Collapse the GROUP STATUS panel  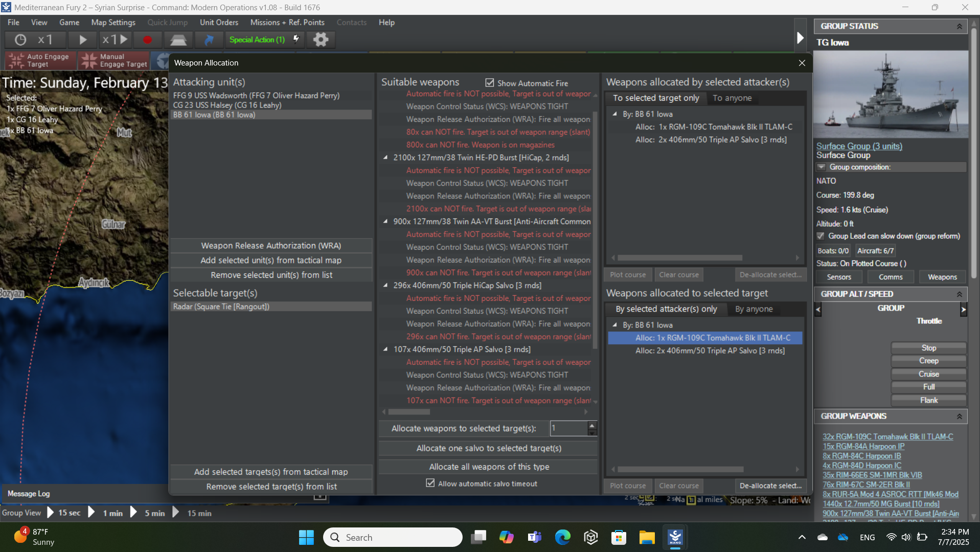pos(959,26)
